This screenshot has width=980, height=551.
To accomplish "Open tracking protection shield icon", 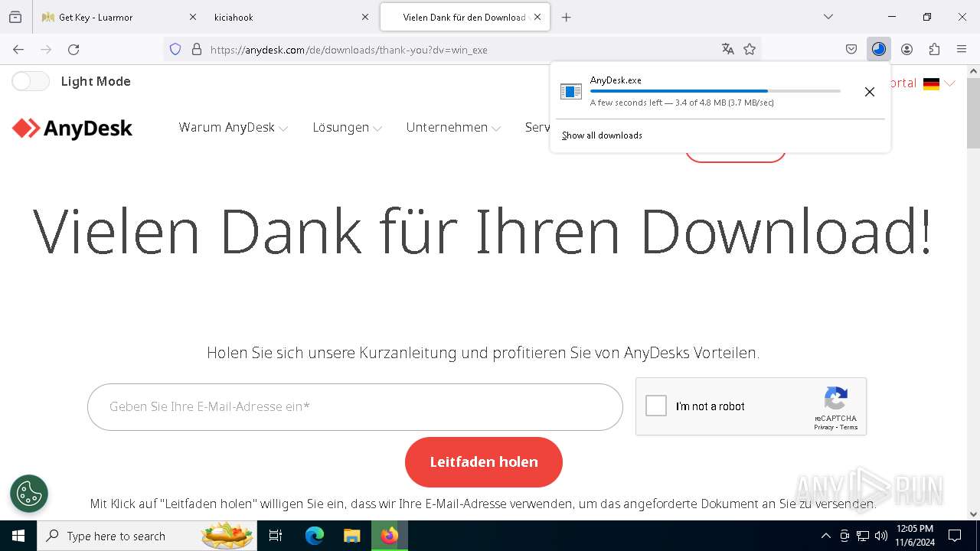I will pos(175,49).
